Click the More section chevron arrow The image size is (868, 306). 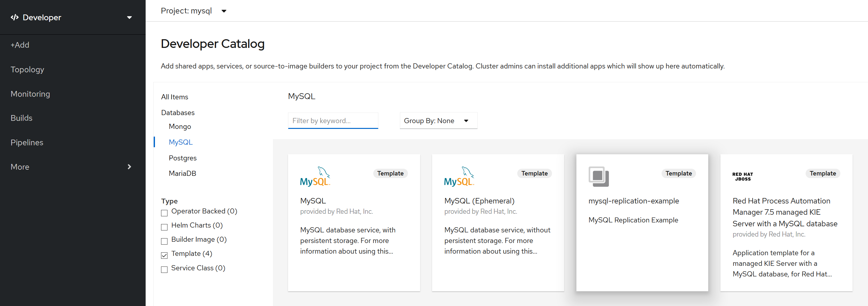(x=129, y=167)
